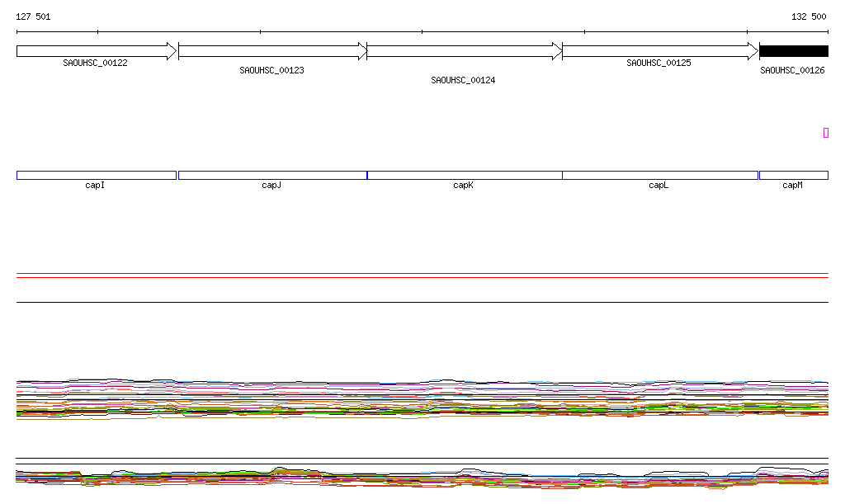Viewport: 845px width, 504px height.
Task: Click the small magenta feature marker
Action: tap(825, 133)
